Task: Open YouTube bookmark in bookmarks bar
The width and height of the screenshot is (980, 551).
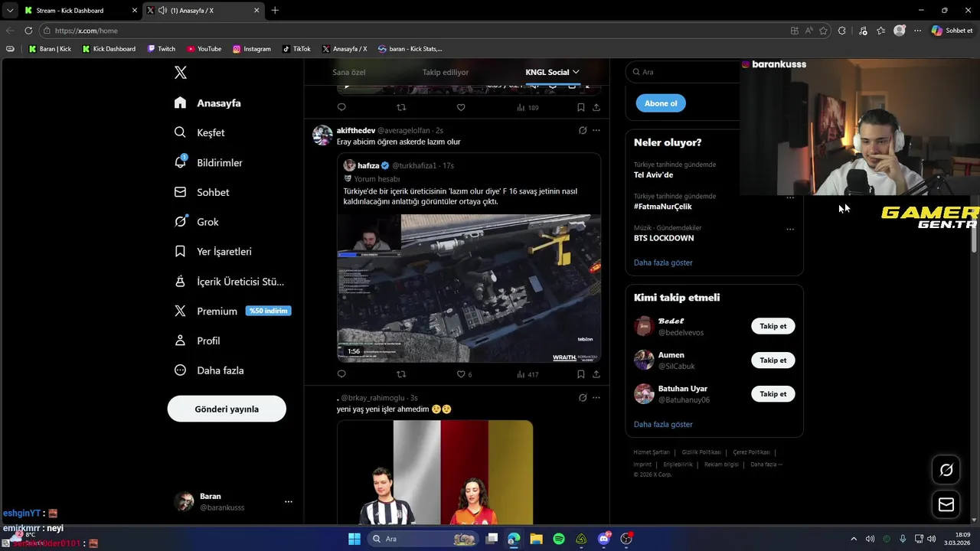Action: pyautogui.click(x=204, y=49)
